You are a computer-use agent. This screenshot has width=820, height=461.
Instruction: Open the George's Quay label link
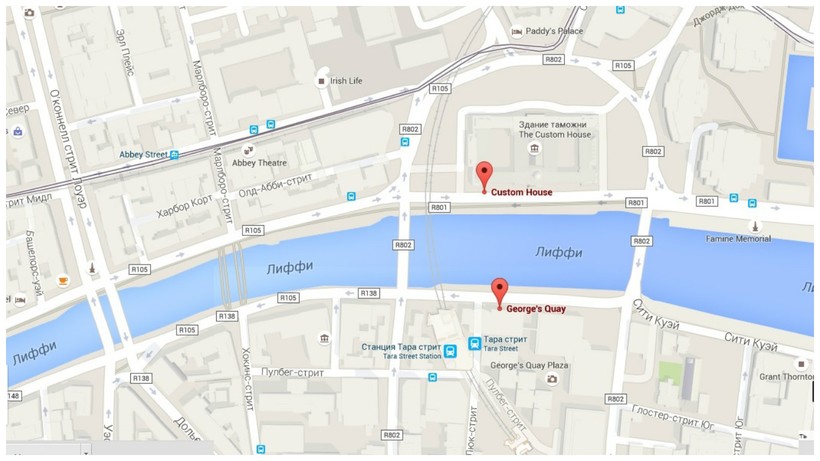click(536, 309)
